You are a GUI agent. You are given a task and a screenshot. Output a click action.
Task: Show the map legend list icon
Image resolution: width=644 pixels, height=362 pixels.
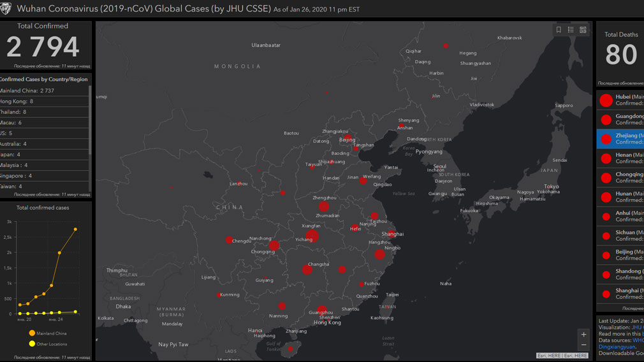(571, 29)
